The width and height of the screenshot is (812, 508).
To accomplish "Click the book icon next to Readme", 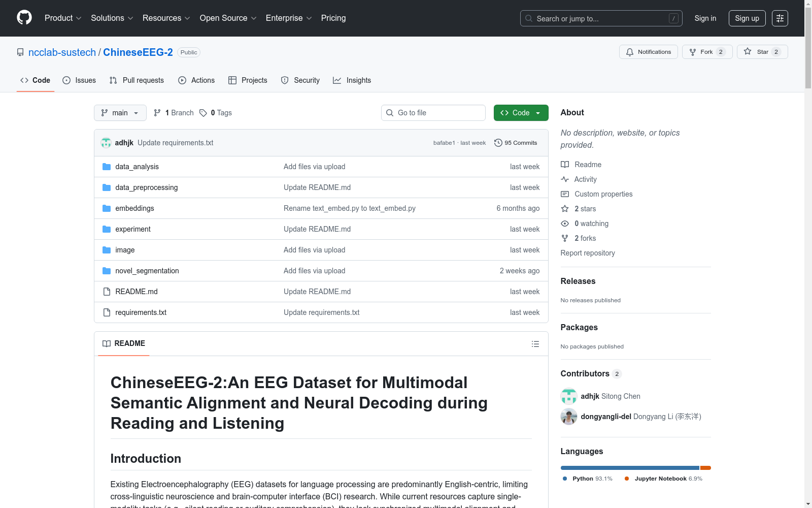I will click(565, 165).
